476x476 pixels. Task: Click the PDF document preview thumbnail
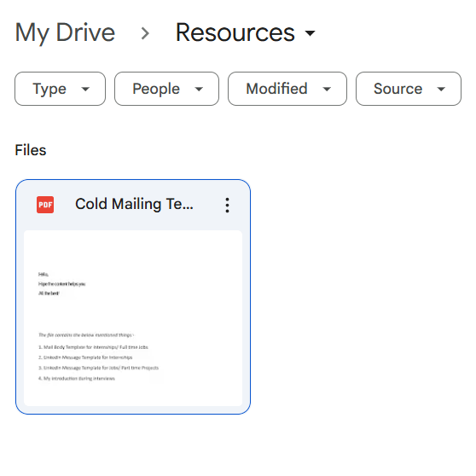click(x=133, y=318)
